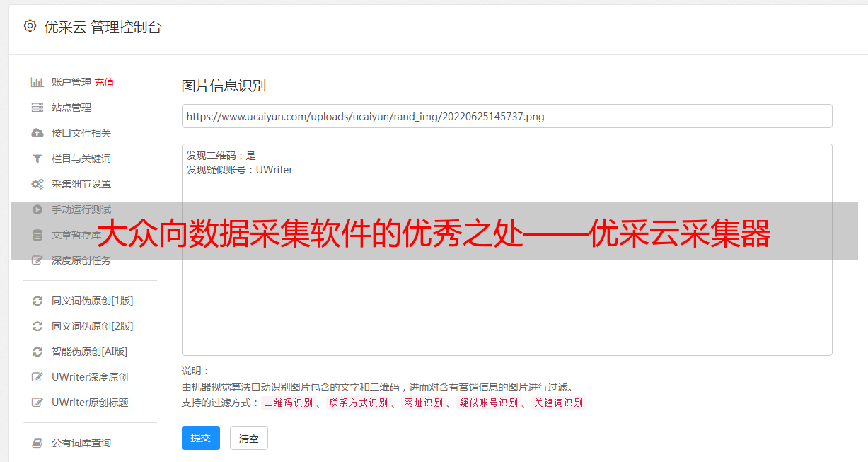The width and height of the screenshot is (868, 462).
Task: Click the 疑似账号识别 tag
Action: (x=489, y=403)
